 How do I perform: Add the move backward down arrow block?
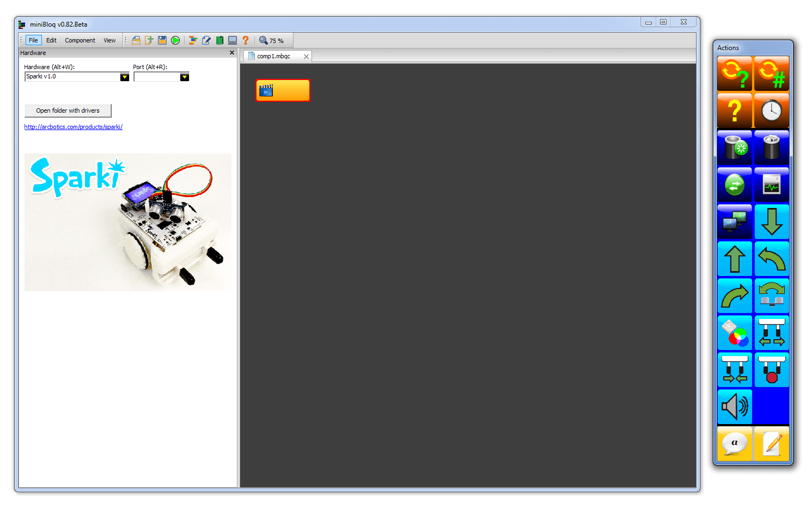click(772, 222)
